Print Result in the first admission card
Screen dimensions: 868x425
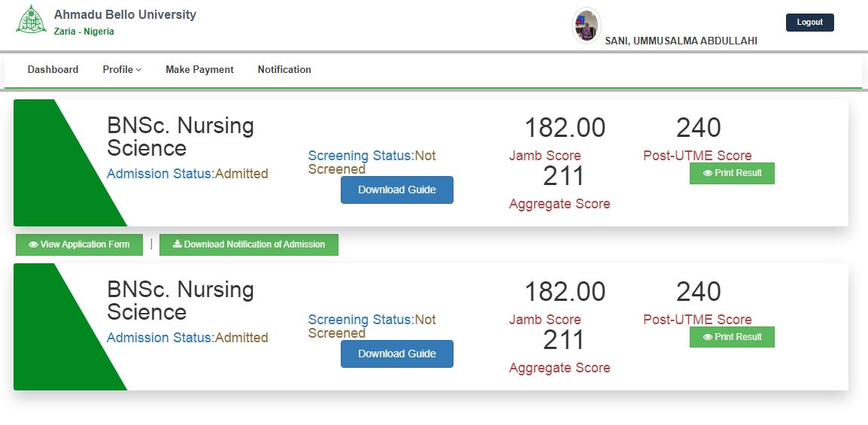(732, 173)
